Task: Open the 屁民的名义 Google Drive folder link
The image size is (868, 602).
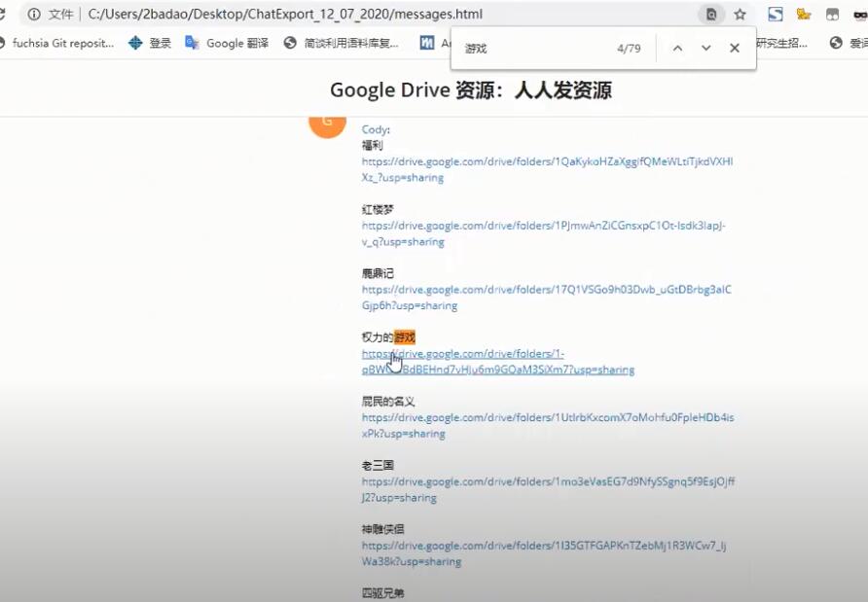Action: click(x=548, y=425)
